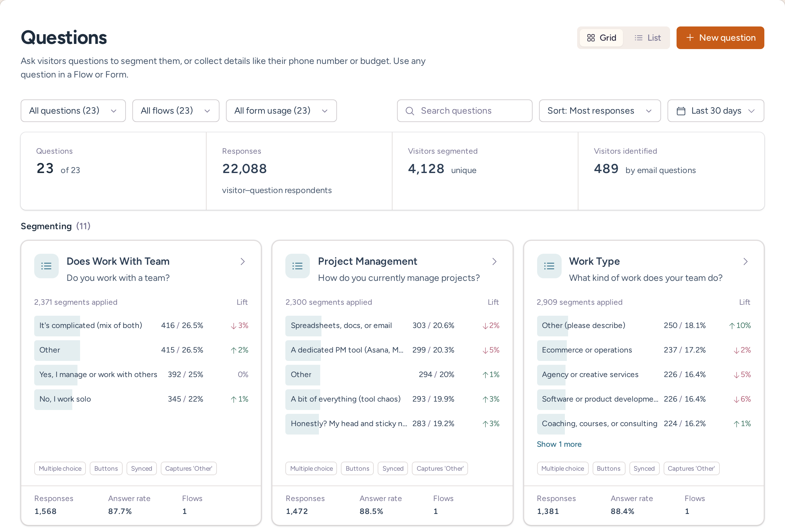Select 'Honestly? My head and sticky n...' row

pos(392,424)
